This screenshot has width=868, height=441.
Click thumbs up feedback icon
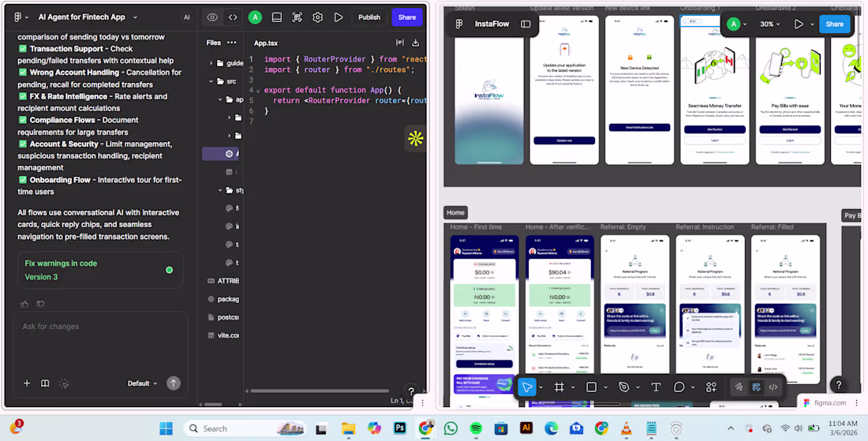point(24,304)
